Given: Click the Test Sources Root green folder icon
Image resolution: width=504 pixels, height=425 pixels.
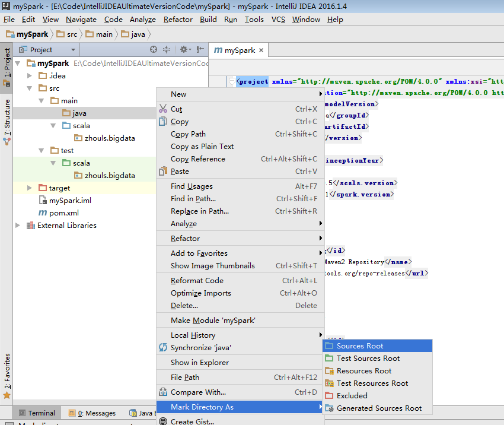Looking at the screenshot, I should tap(329, 358).
